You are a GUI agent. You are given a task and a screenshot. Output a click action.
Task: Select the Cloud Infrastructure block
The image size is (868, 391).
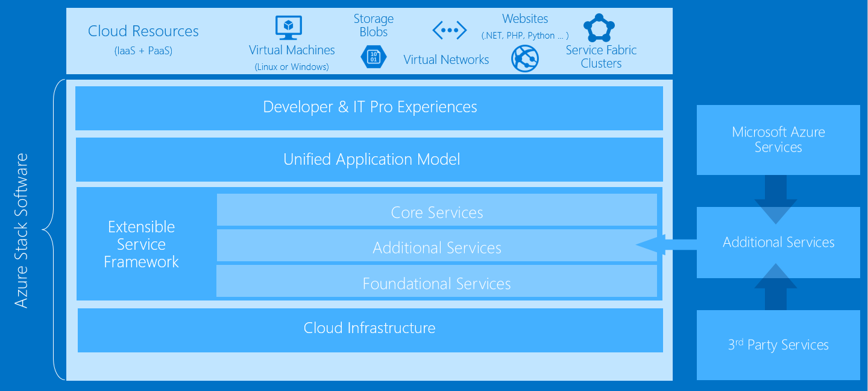coord(370,330)
